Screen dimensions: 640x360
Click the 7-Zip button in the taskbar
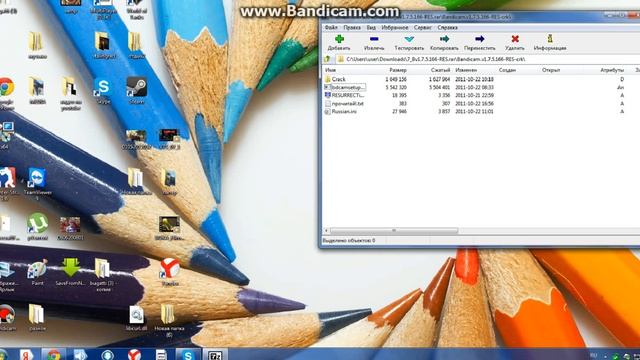click(215, 355)
